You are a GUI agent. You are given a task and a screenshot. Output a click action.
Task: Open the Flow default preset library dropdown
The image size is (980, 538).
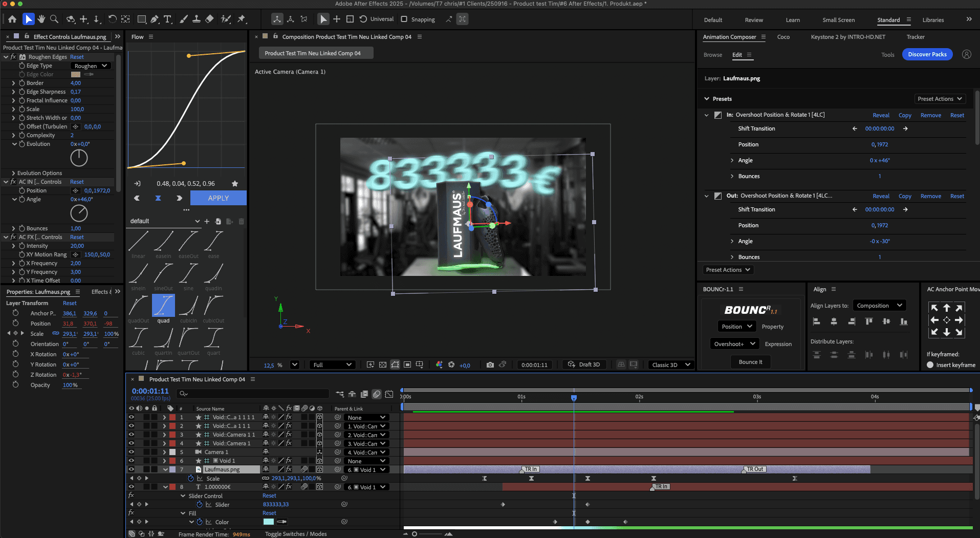point(164,221)
